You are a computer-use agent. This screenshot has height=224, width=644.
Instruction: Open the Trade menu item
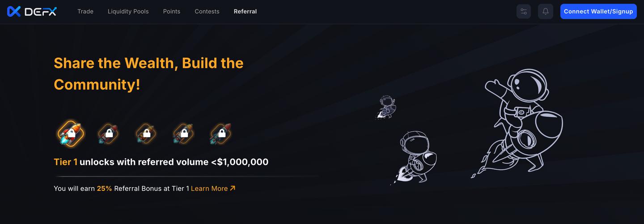(85, 12)
